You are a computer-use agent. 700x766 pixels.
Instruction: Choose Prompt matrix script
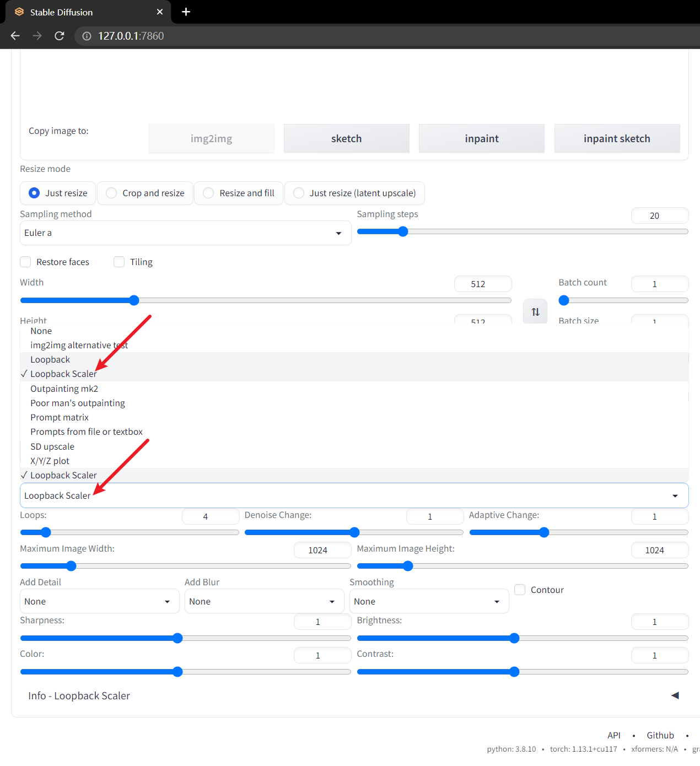354,417
